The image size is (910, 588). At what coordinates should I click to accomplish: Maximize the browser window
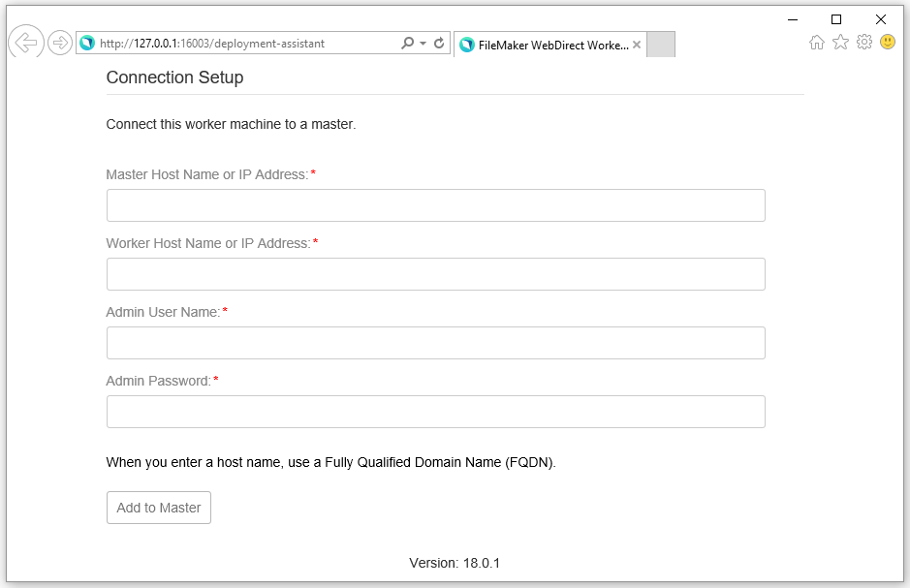point(836,19)
